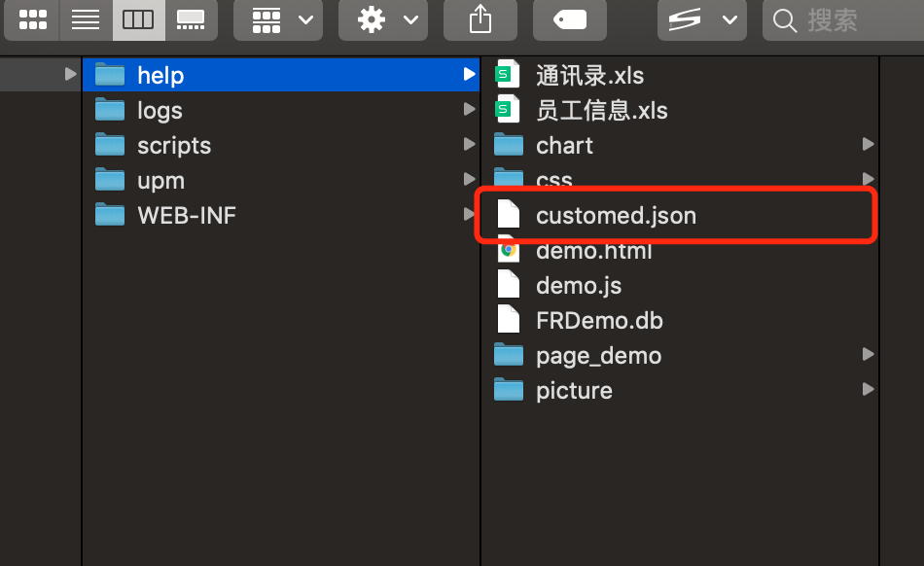Select the demo.html Chrome file icon
The height and width of the screenshot is (566, 924).
[508, 251]
